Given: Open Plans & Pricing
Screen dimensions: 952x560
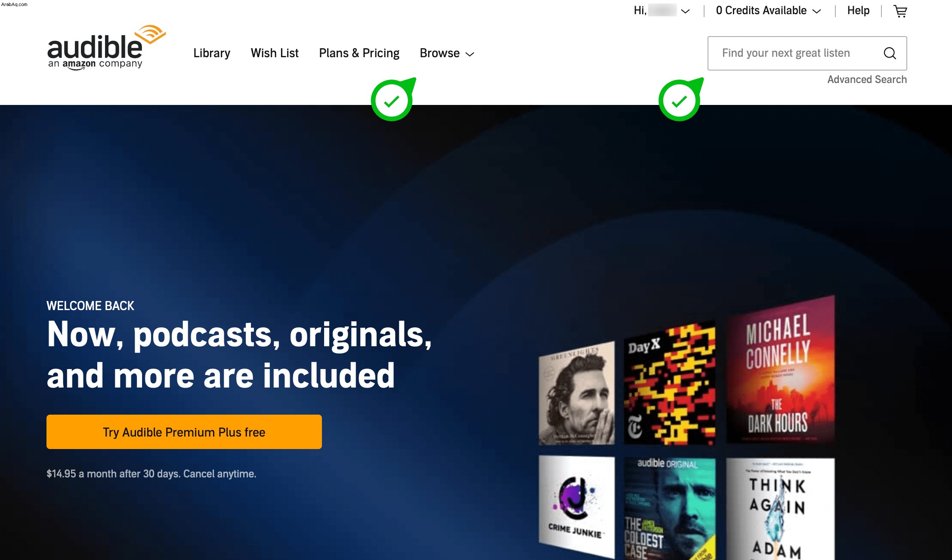Looking at the screenshot, I should 359,53.
